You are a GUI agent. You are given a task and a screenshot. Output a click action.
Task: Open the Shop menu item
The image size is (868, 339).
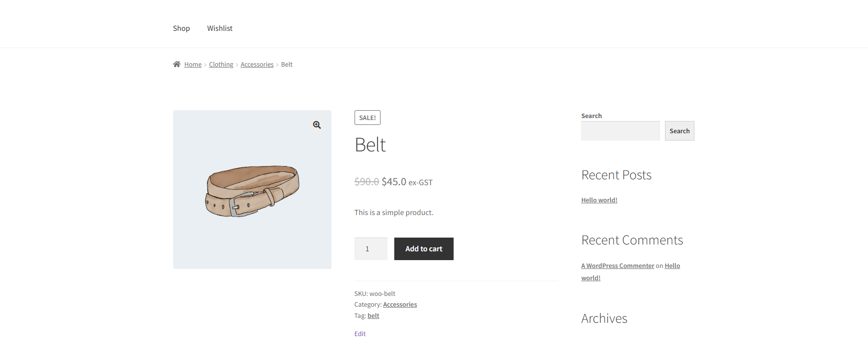pyautogui.click(x=181, y=28)
